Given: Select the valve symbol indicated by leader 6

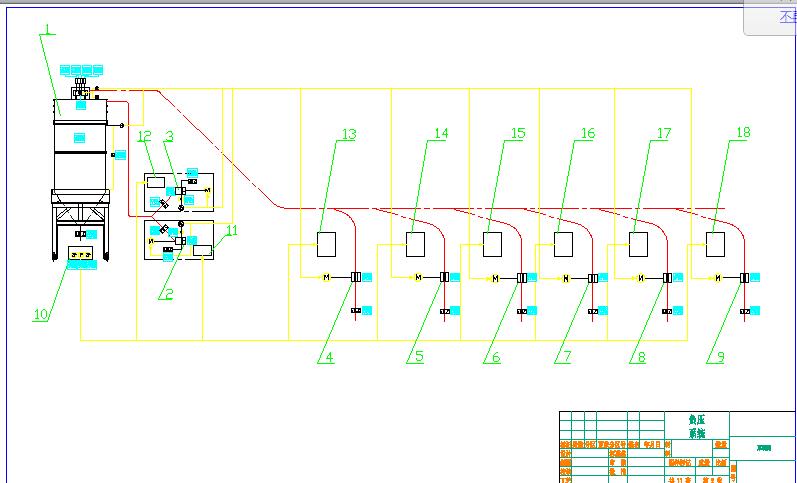Looking at the screenshot, I should tap(522, 278).
